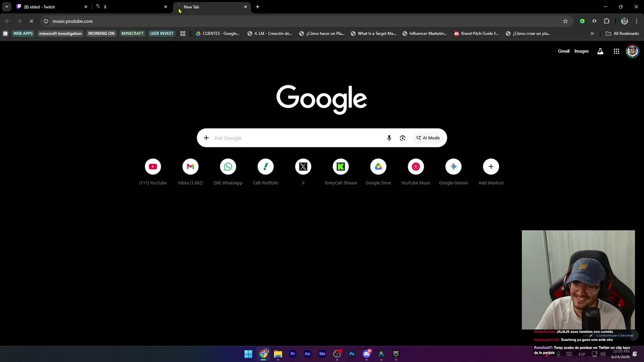Open What Is a Target Ma... bookmark
The height and width of the screenshot is (362, 644).
tap(373, 34)
